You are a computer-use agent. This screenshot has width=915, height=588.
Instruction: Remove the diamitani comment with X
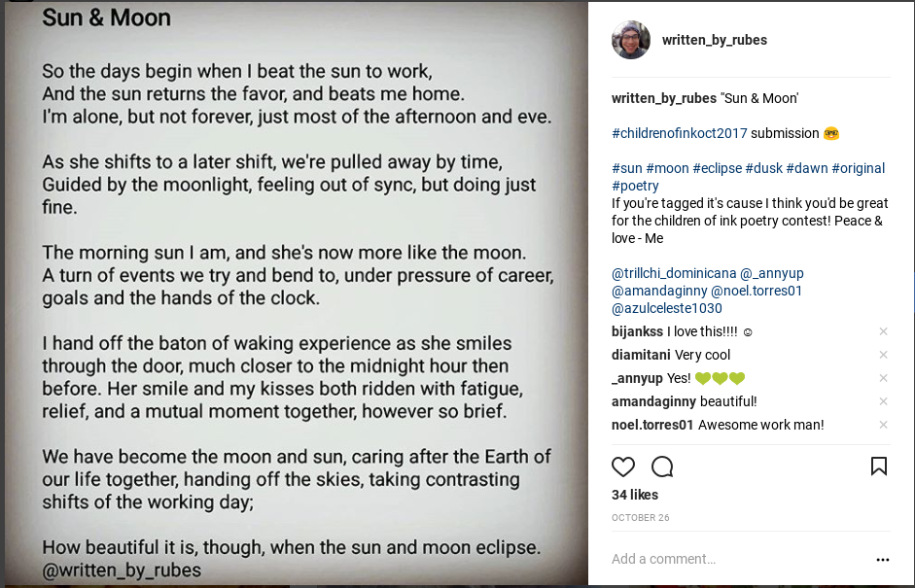[x=883, y=355]
